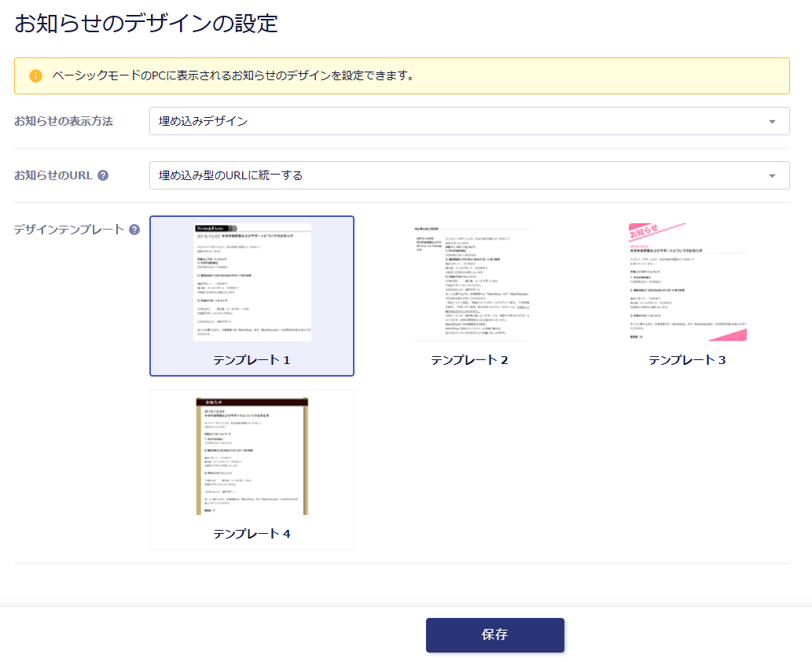The image size is (812, 662).
Task: Click the yellow banner message text
Action: pos(233,76)
